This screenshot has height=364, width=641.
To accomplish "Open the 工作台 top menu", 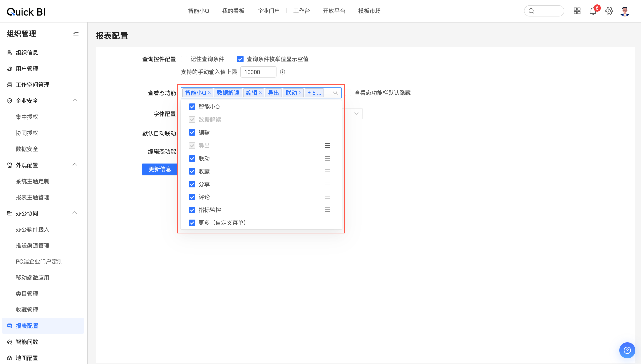I will pyautogui.click(x=301, y=11).
